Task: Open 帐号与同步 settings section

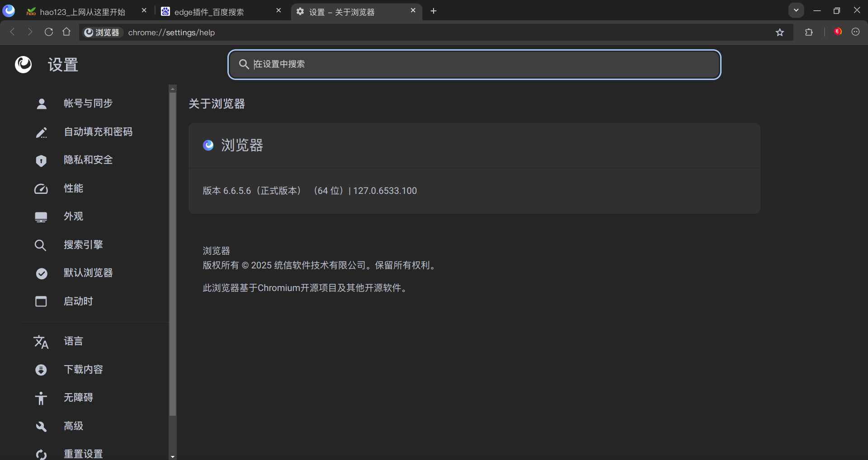Action: pyautogui.click(x=88, y=103)
